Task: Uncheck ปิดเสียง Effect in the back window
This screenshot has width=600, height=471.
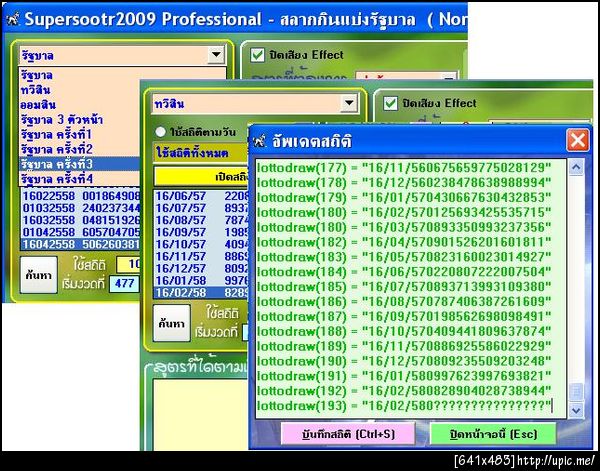Action: [x=257, y=55]
